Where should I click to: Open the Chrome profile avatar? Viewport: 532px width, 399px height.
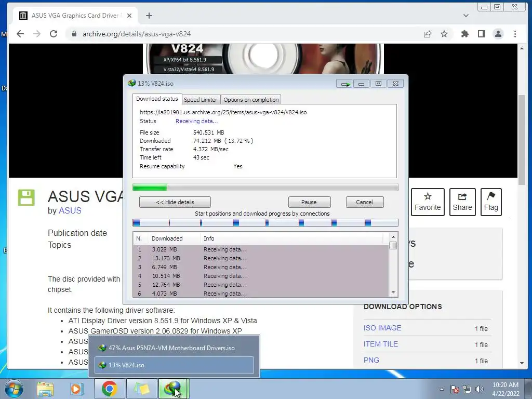498,34
